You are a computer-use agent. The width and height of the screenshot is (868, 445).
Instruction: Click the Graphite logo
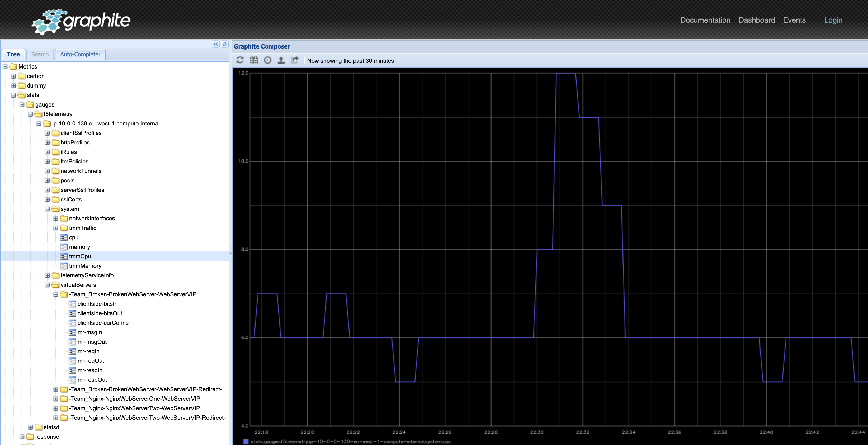point(81,22)
